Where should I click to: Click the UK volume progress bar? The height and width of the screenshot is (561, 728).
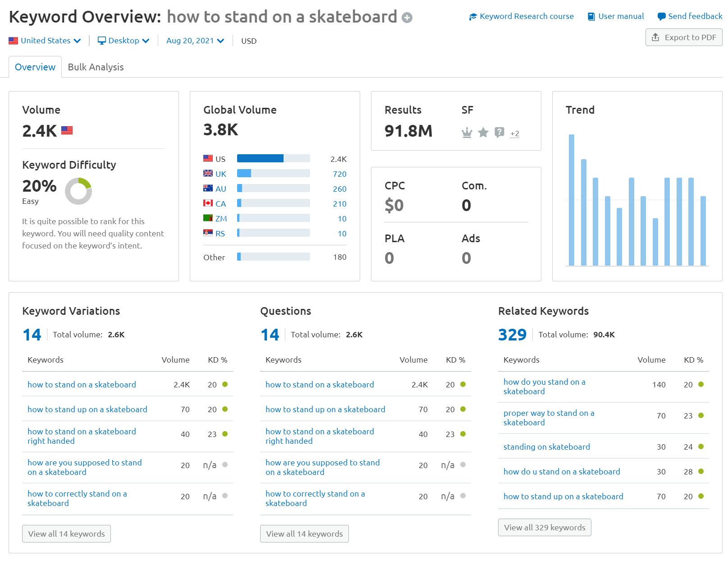click(x=274, y=173)
